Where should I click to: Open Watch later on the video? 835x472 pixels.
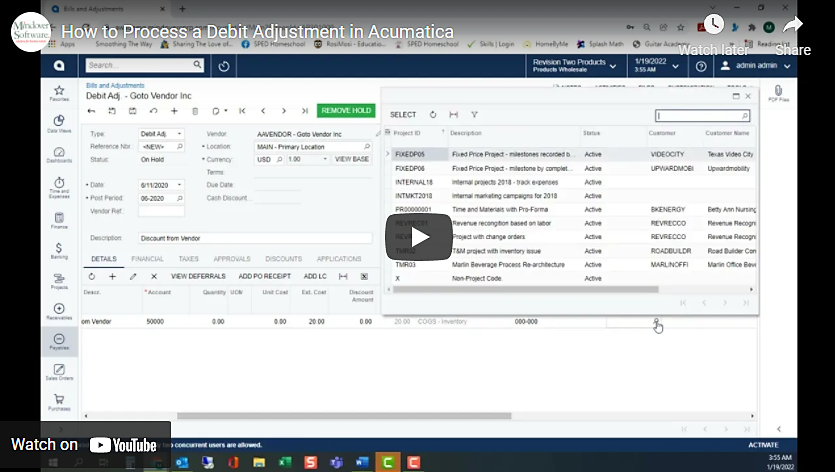(714, 34)
